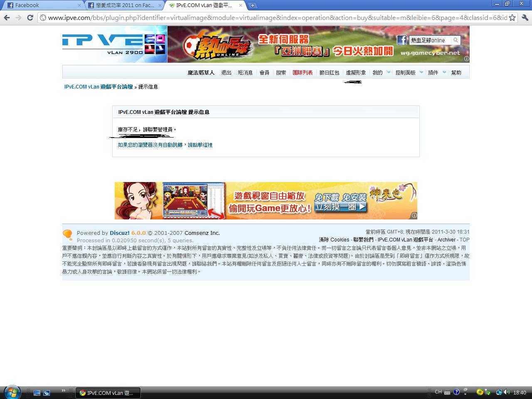Click the magnifier icon in the banner search

pos(456,40)
